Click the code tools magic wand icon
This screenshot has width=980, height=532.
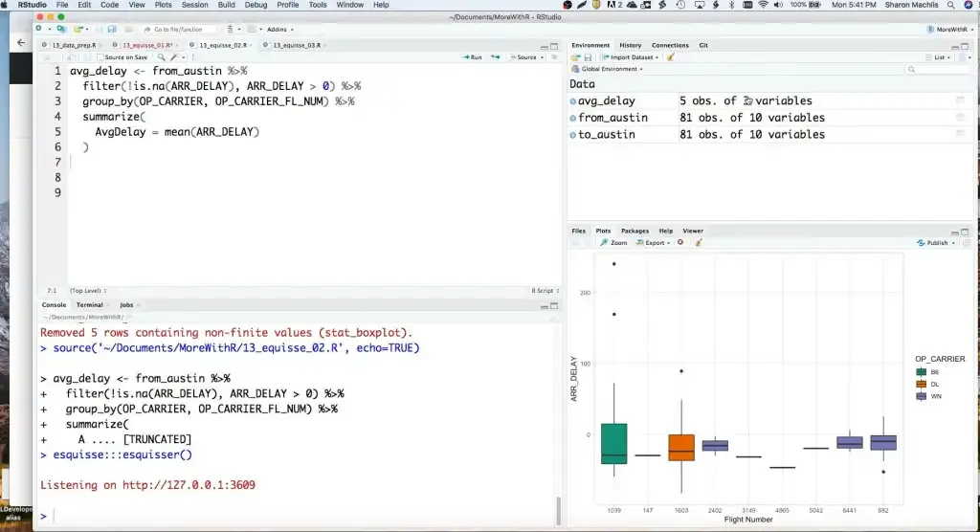pyautogui.click(x=174, y=56)
